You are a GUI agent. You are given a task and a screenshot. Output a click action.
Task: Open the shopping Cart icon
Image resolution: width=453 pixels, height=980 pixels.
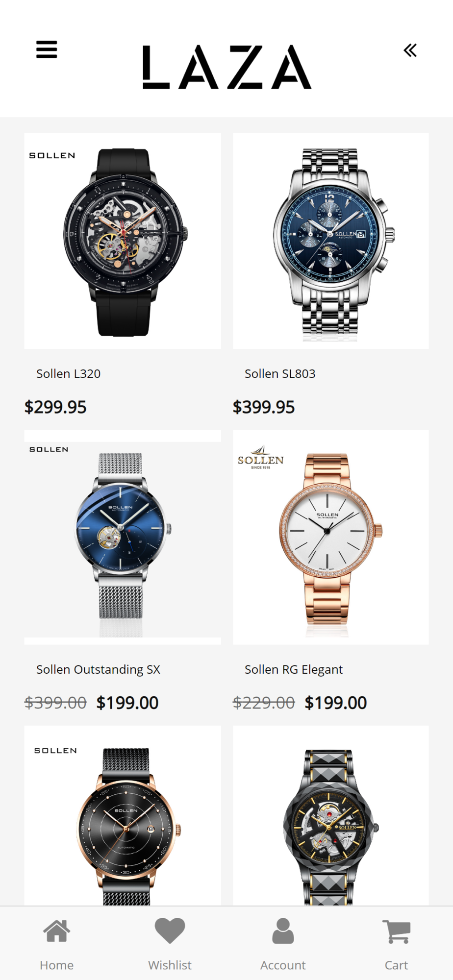(x=396, y=931)
